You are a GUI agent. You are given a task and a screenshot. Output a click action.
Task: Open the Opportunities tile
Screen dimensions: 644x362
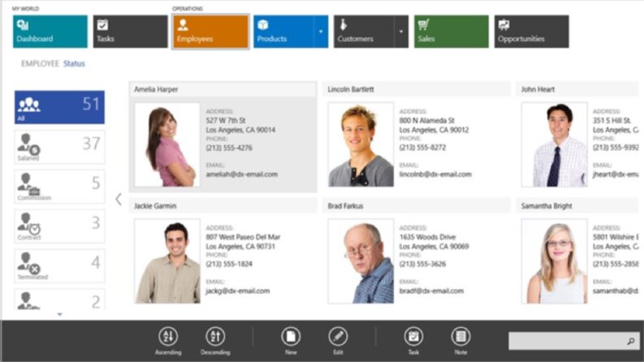click(531, 32)
